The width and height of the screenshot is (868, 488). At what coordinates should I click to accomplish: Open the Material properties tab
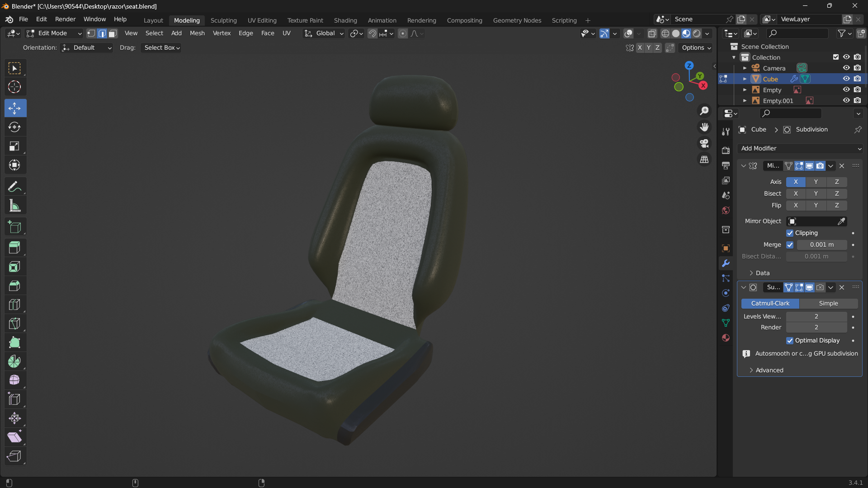pos(726,338)
